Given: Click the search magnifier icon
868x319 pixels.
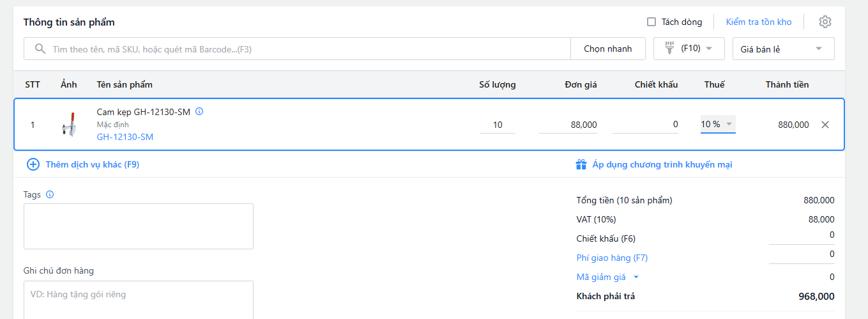Looking at the screenshot, I should tap(40, 49).
